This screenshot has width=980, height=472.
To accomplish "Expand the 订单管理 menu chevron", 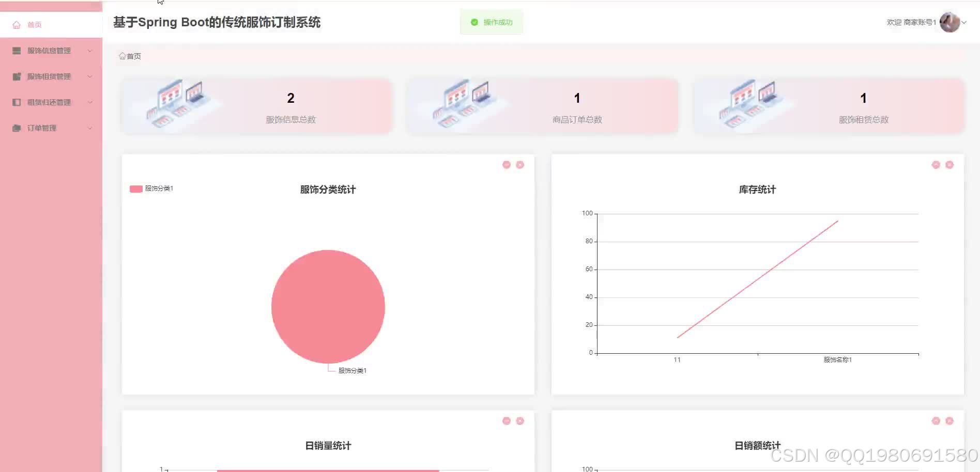I will (x=90, y=128).
